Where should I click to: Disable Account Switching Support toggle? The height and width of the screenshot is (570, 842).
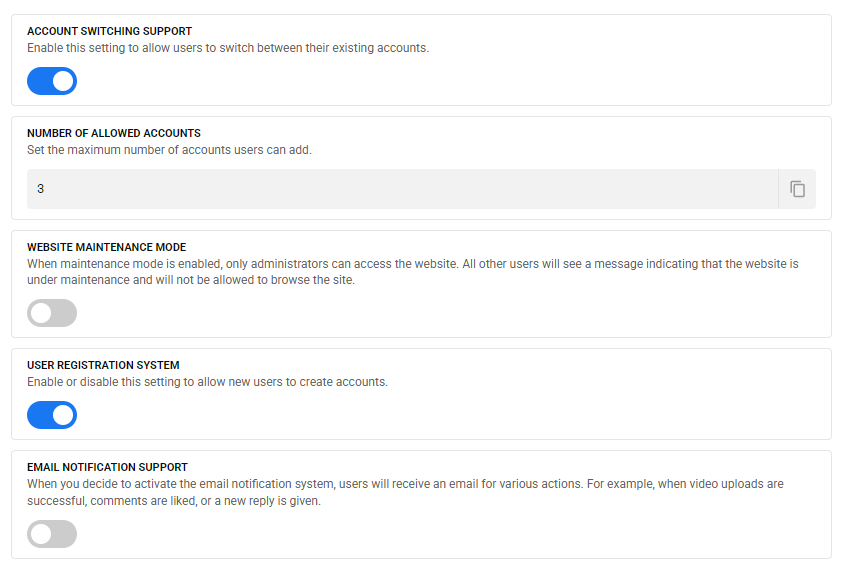pos(52,81)
